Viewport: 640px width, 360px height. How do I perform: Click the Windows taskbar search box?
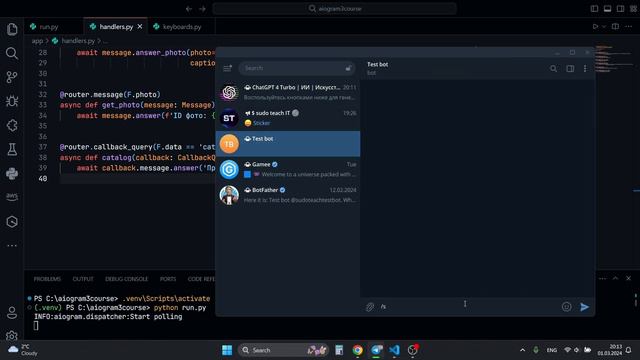pos(283,350)
